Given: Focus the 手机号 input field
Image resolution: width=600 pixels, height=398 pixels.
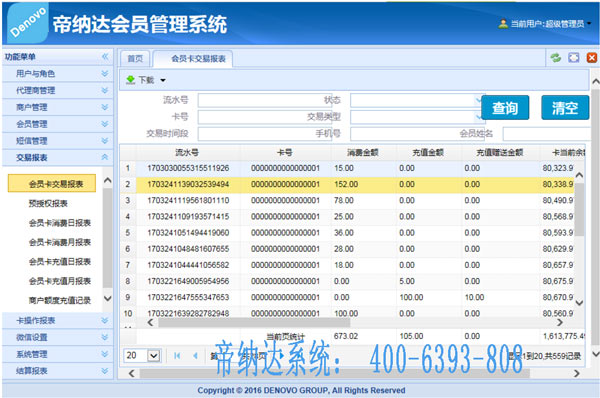Looking at the screenshot, I should [x=416, y=134].
